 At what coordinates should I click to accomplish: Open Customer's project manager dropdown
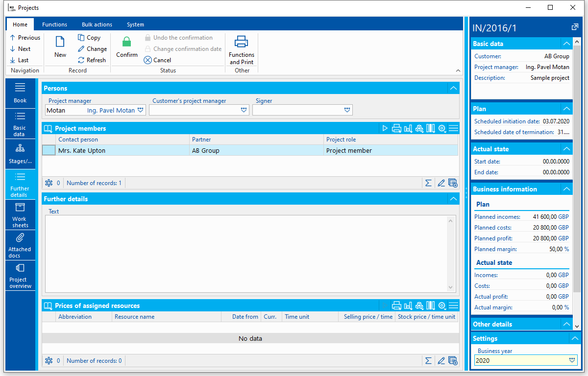coord(244,110)
